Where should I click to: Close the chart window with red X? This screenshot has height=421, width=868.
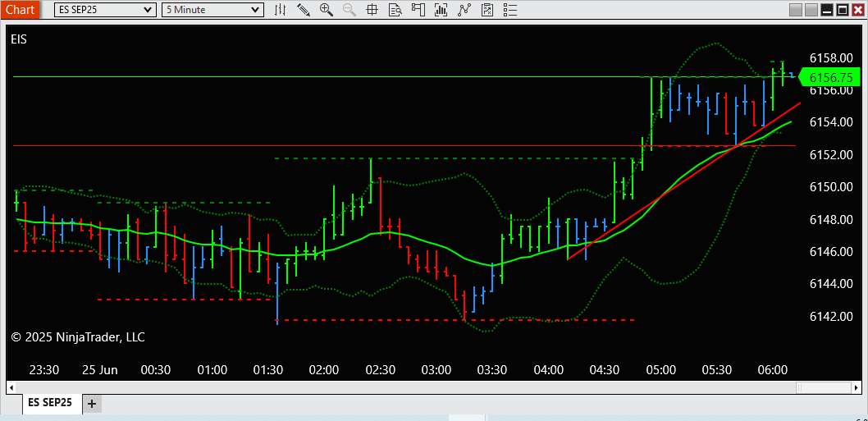click(x=858, y=10)
